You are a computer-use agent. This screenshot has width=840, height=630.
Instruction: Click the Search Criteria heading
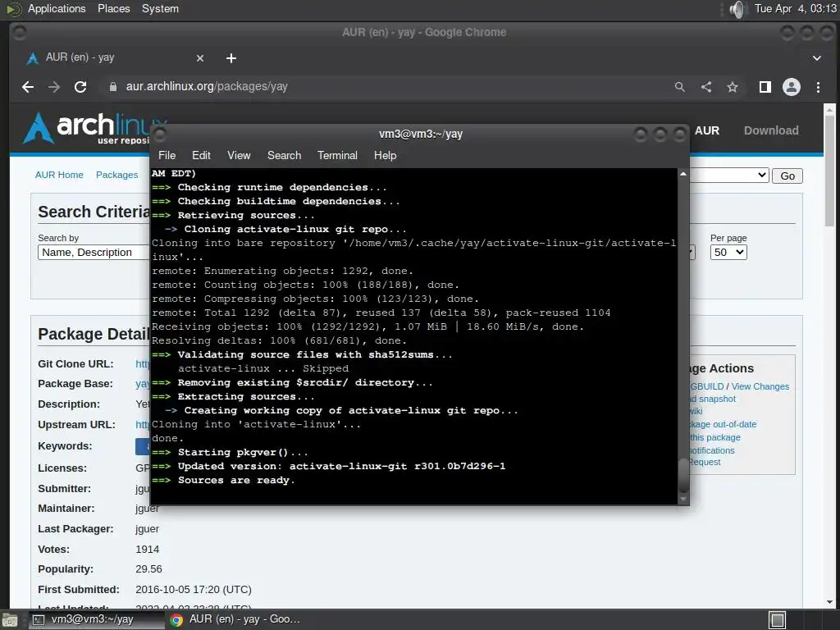click(94, 212)
